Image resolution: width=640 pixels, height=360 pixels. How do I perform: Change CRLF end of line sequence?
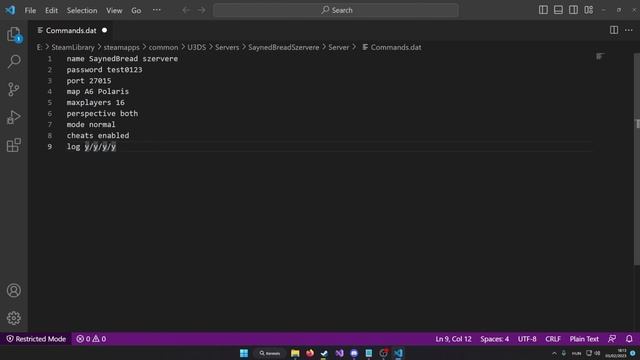(x=553, y=339)
